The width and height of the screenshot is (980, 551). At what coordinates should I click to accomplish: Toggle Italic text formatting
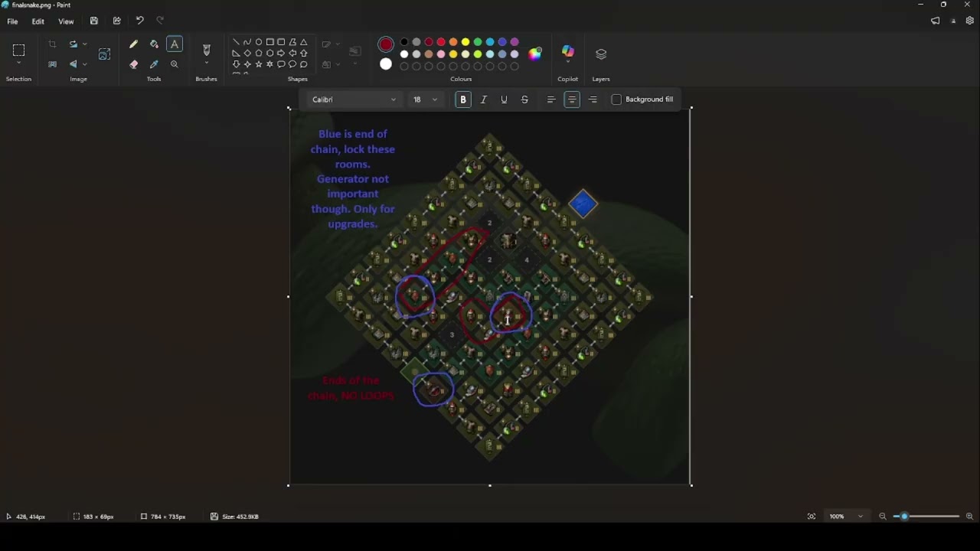coord(484,99)
